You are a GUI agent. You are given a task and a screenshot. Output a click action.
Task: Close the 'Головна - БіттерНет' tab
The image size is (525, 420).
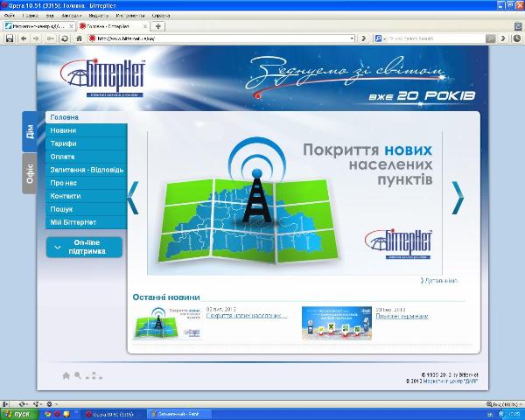point(145,26)
